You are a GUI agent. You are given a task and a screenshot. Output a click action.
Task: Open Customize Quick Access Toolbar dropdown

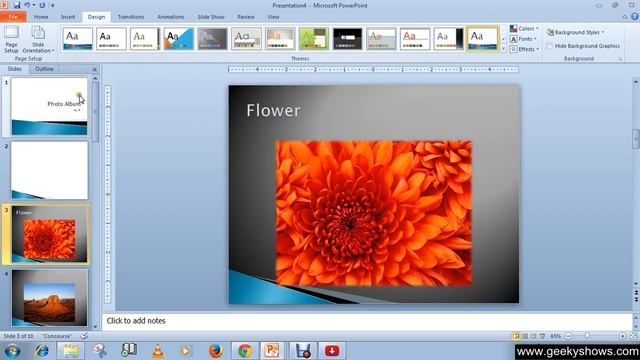53,6
